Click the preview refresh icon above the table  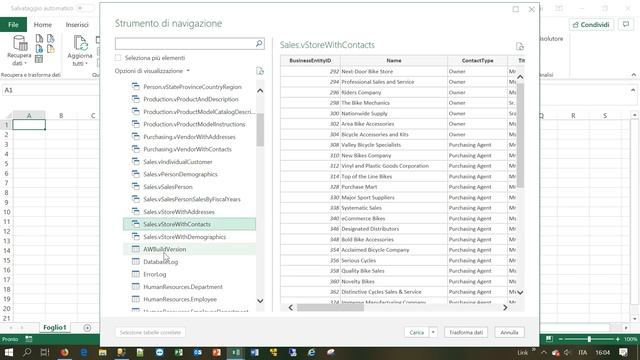[519, 47]
